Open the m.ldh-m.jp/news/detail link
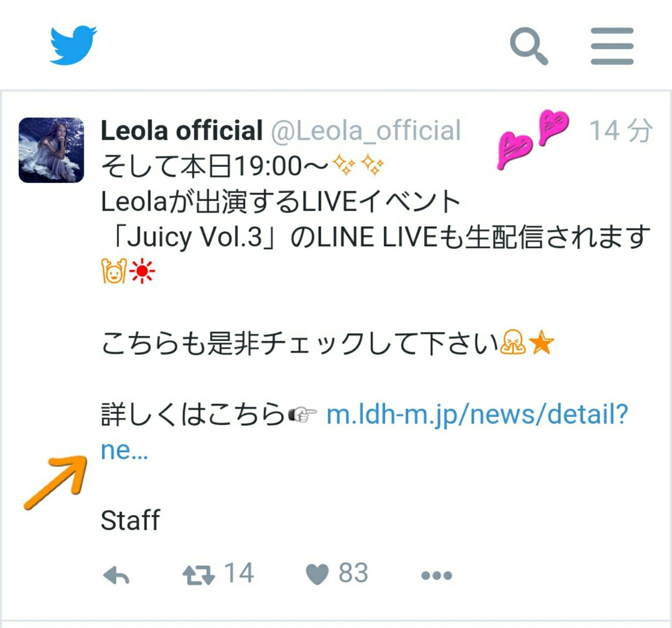This screenshot has width=672, height=628. pos(477,415)
